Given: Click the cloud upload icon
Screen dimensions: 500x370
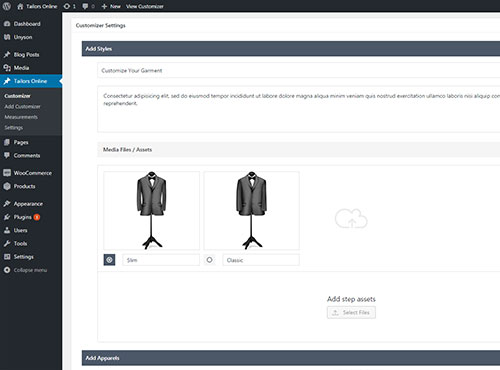Looking at the screenshot, I should click(351, 219).
